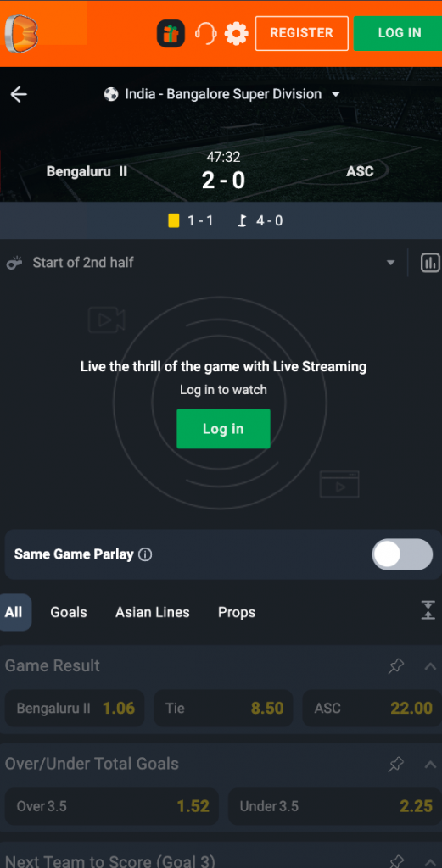Open the gift box promotions icon

click(x=171, y=34)
